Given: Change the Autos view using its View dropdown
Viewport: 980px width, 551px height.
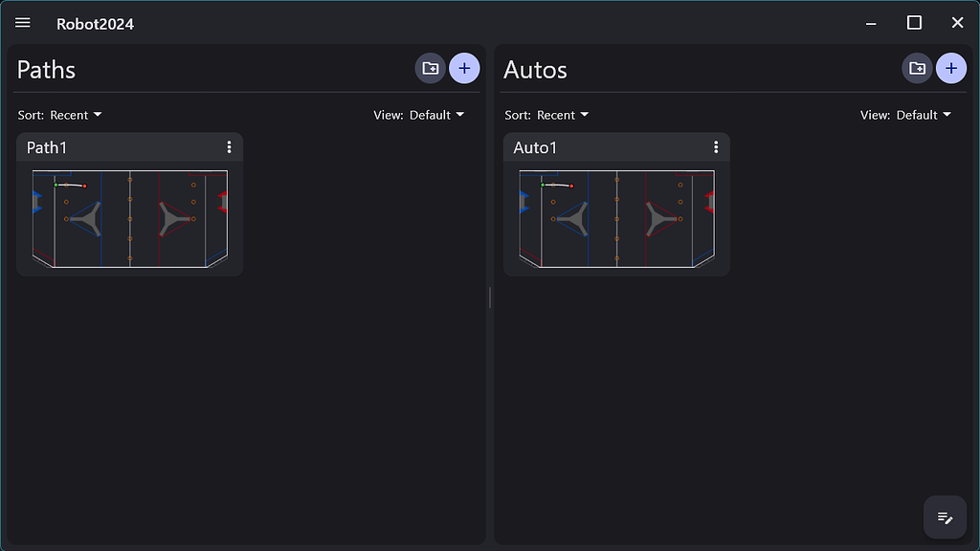Looking at the screenshot, I should point(906,115).
